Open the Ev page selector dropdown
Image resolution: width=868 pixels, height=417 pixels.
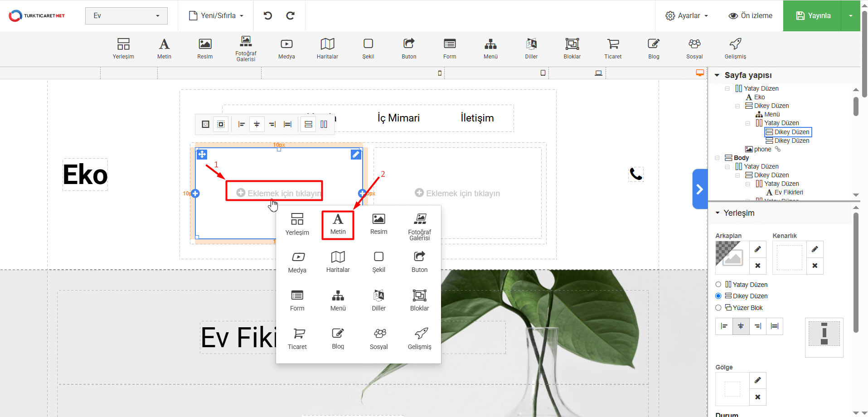(x=126, y=16)
